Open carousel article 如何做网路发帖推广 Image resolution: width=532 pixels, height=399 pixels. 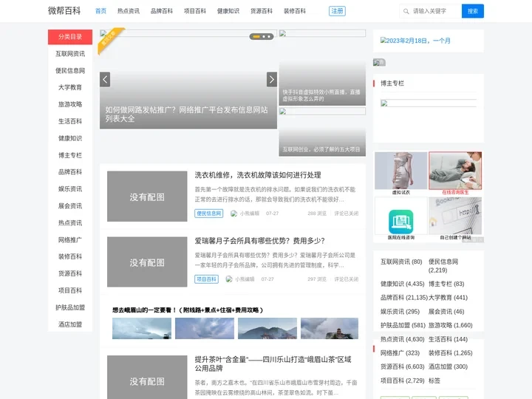(187, 115)
